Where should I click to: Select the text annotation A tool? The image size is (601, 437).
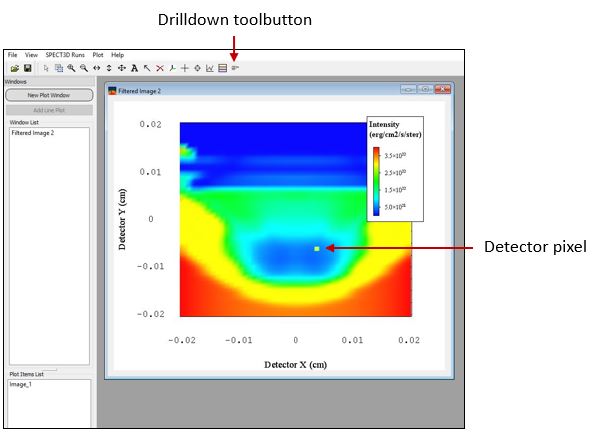pyautogui.click(x=134, y=68)
